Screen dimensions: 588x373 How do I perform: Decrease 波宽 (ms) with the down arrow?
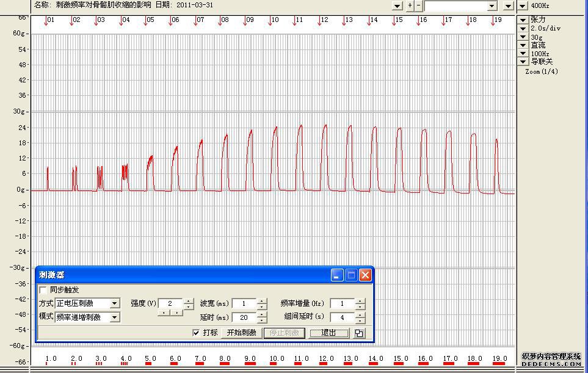[x=262, y=306]
